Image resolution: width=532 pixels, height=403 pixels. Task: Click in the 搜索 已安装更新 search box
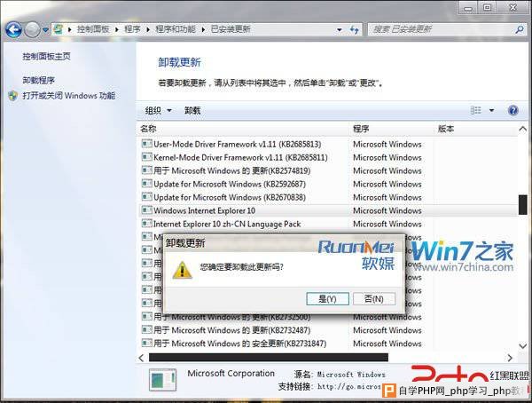point(441,29)
